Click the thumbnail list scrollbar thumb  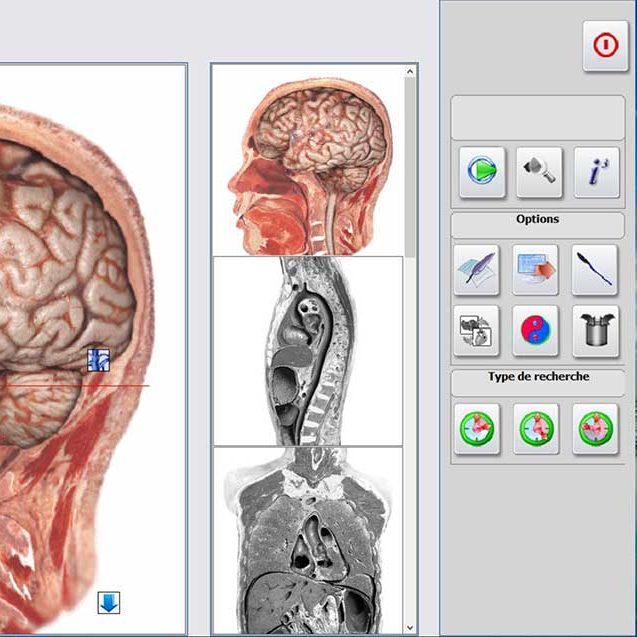(x=410, y=167)
